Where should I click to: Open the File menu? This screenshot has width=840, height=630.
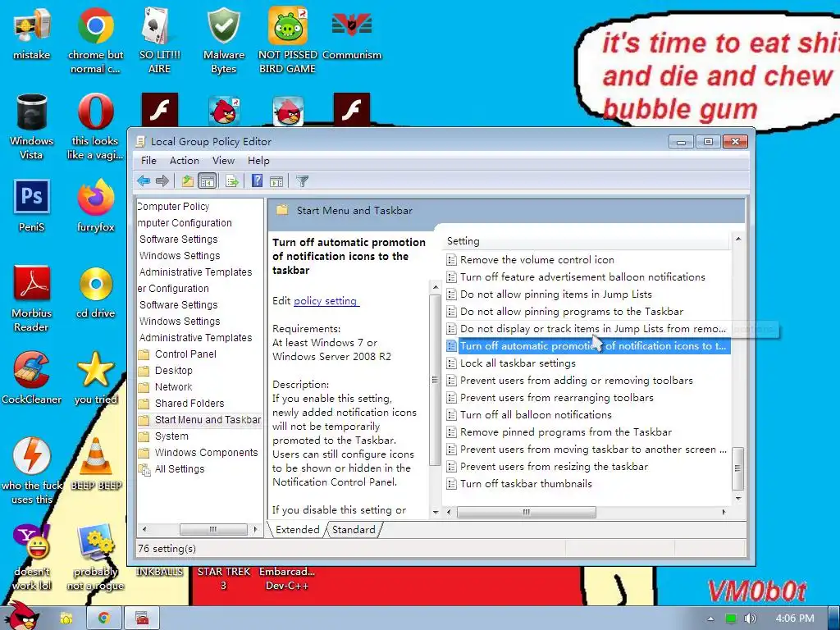tap(148, 161)
